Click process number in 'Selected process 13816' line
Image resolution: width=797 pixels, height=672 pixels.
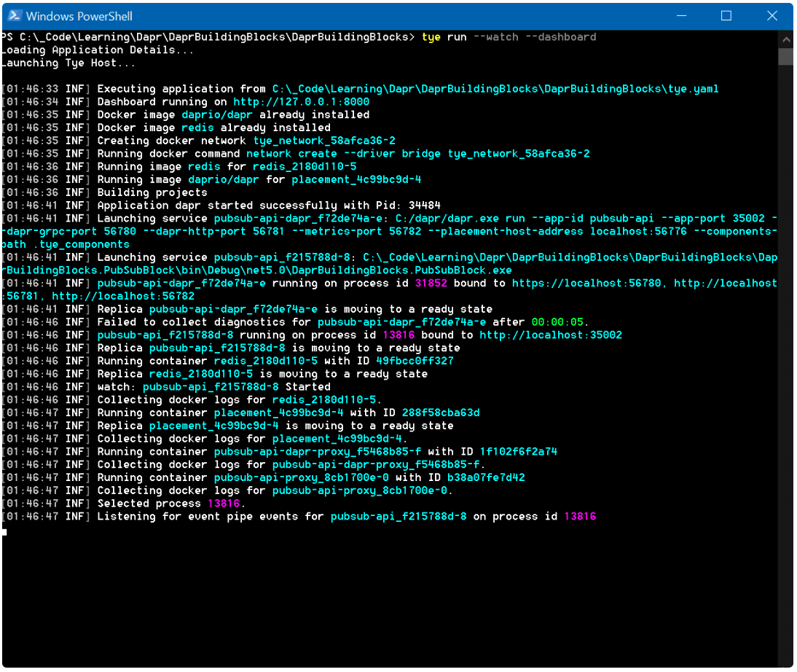(224, 504)
